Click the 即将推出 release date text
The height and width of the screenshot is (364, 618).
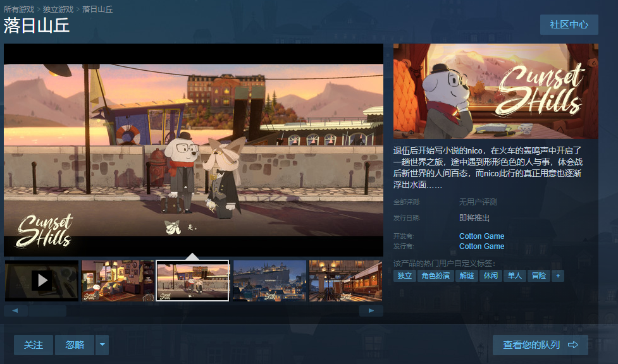tap(474, 218)
